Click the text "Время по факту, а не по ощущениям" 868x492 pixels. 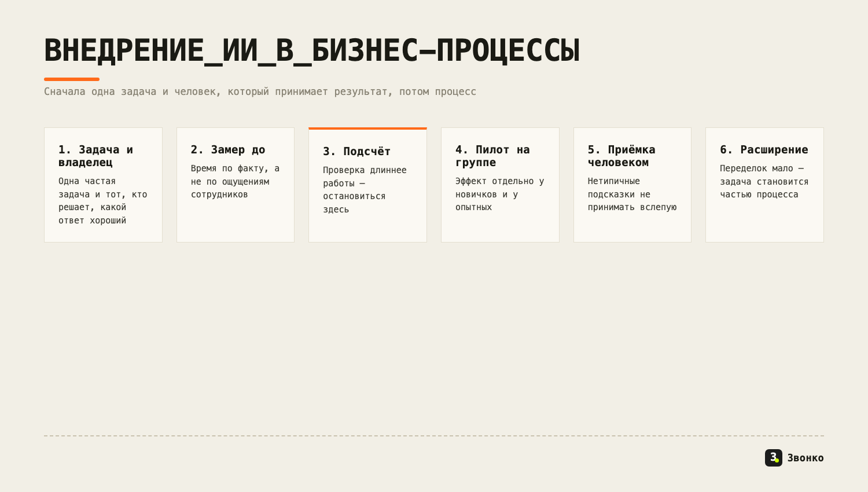(236, 182)
